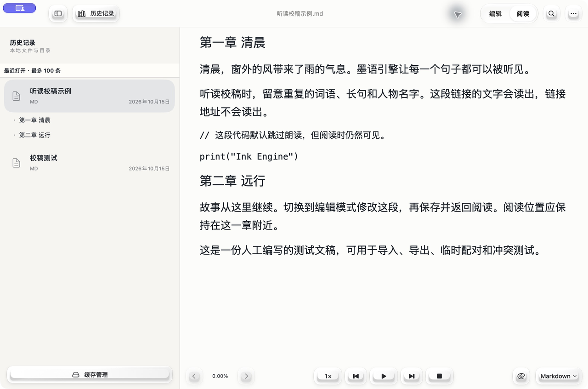
Task: Open the search magnifier icon
Action: [x=551, y=14]
